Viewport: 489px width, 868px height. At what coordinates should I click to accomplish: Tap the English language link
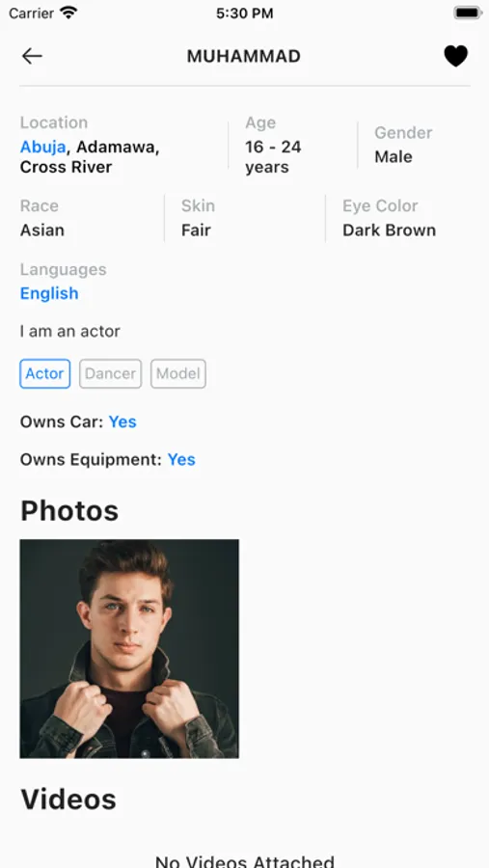49,293
